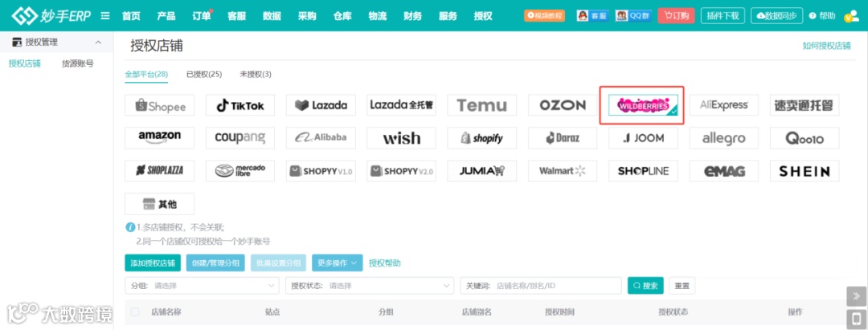Open the 授权帮助 link
868x330 pixels.
coord(385,263)
